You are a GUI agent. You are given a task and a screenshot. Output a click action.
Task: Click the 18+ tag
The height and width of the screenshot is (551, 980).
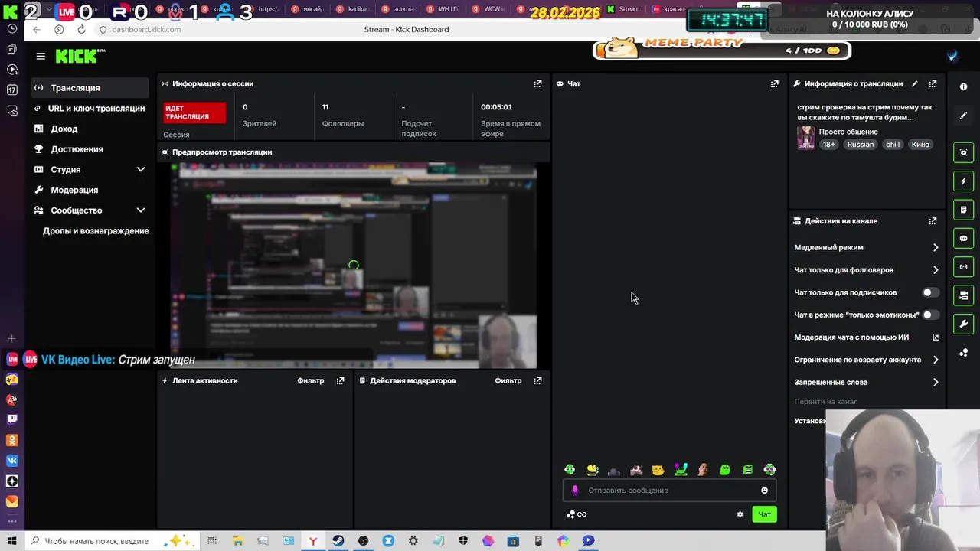click(x=829, y=145)
